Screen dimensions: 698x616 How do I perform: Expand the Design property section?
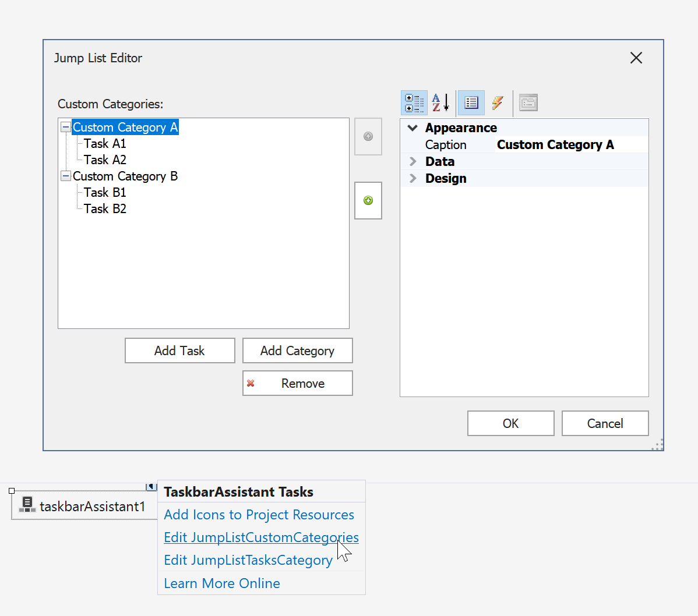[x=413, y=178]
